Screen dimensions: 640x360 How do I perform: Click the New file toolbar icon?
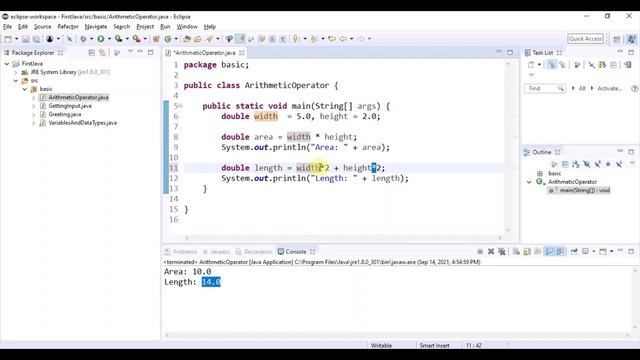[8, 39]
